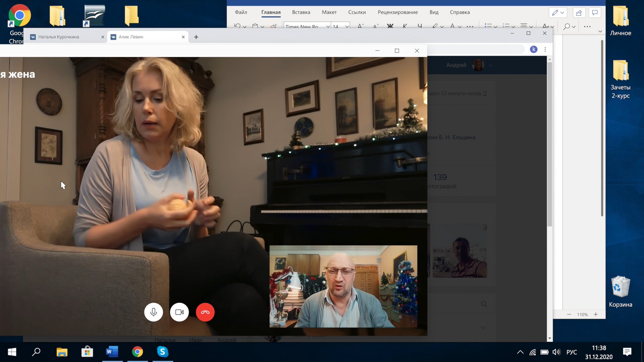
Task: Open the Times New Roman font dropdown
Action: (x=328, y=26)
